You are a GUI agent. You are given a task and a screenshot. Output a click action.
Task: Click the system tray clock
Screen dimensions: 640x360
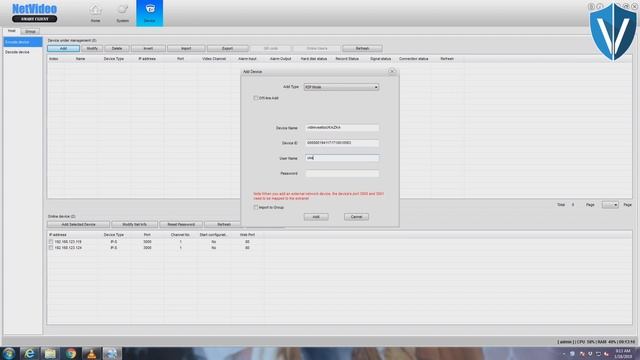click(623, 353)
